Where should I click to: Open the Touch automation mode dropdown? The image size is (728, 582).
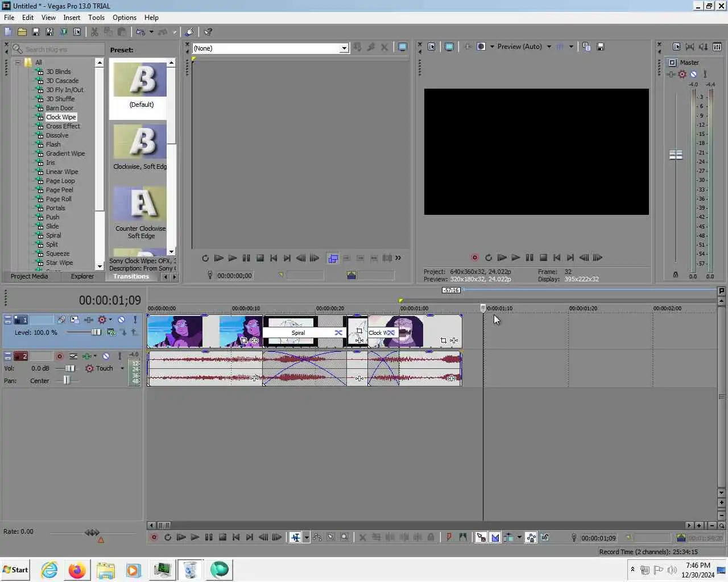[x=122, y=368]
